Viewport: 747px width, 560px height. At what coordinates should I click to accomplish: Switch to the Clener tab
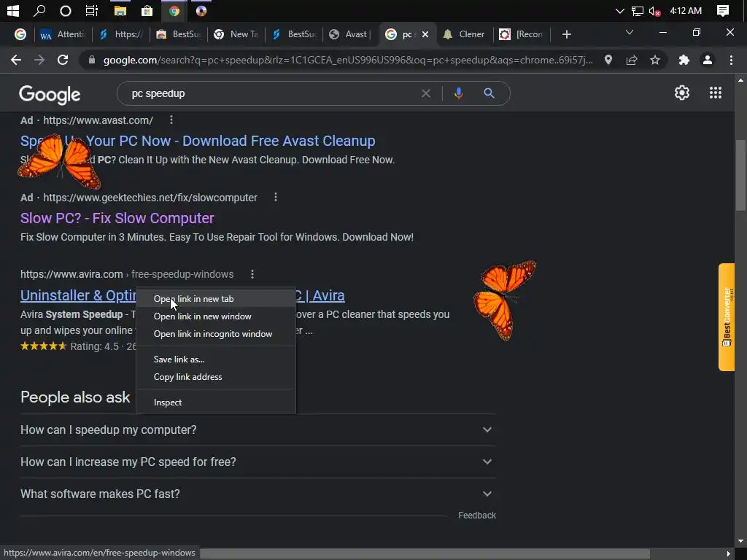463,34
